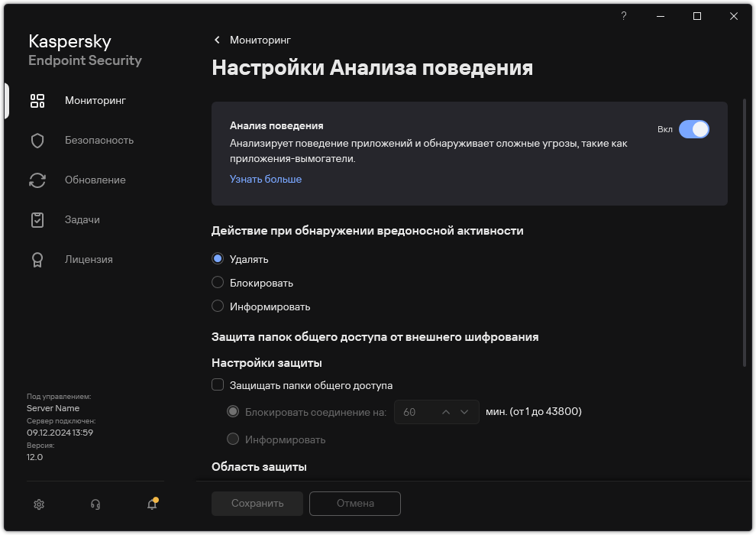
Task: Click the help question mark icon
Action: tap(624, 16)
